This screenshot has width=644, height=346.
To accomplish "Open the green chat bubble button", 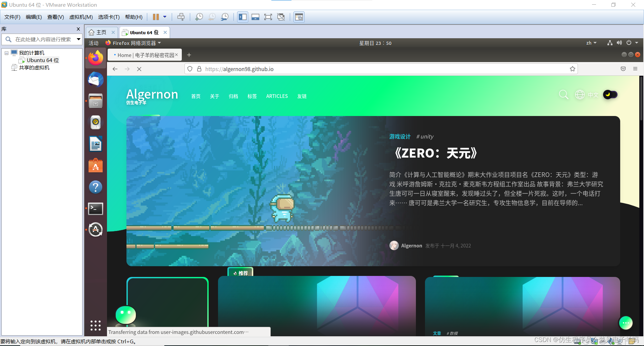I will click(x=626, y=323).
